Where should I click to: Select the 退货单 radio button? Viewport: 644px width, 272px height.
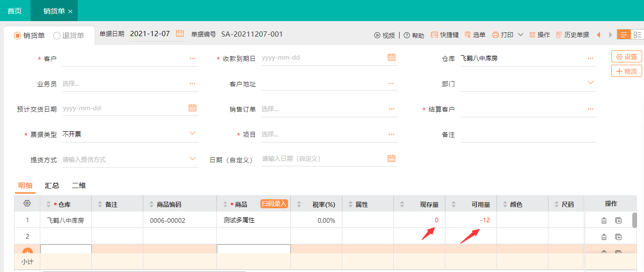click(x=57, y=36)
